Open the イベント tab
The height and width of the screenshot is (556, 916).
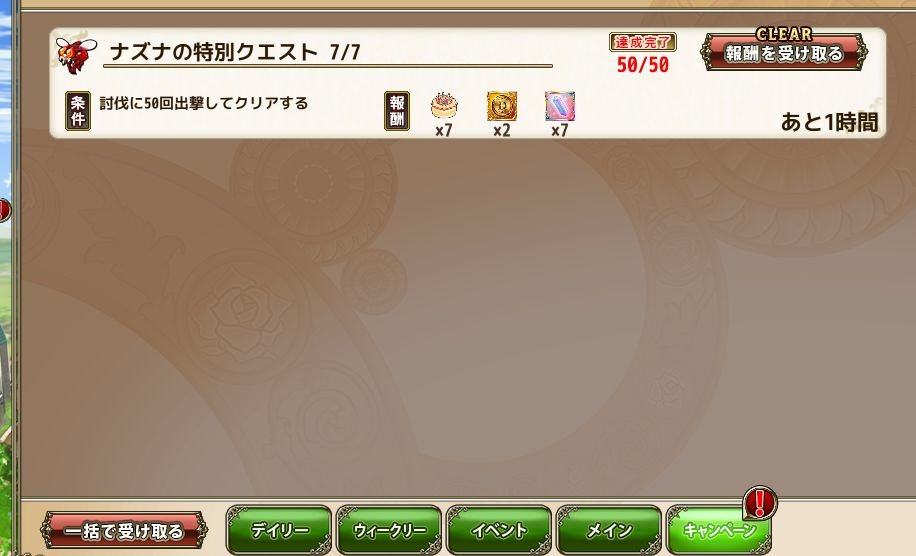pos(499,530)
